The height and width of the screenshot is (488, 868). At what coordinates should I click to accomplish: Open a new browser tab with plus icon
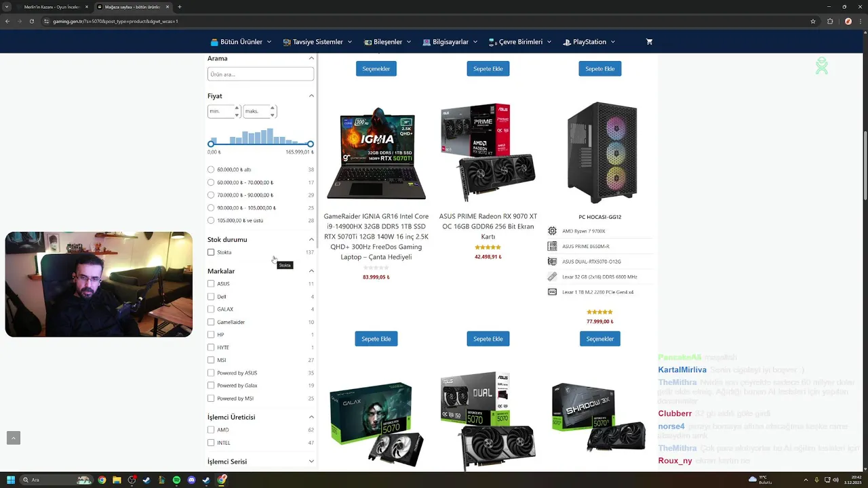coord(180,7)
